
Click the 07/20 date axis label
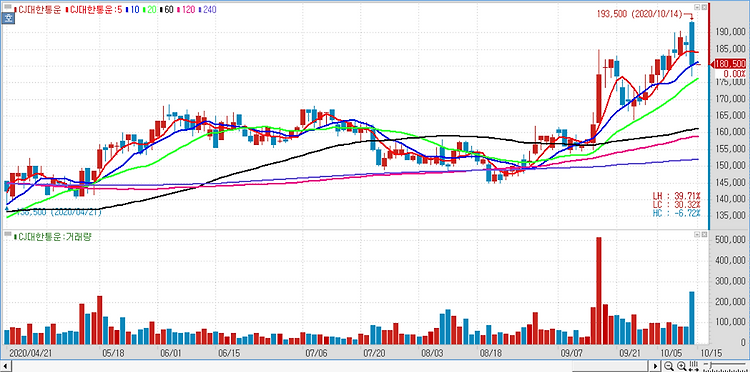point(374,353)
